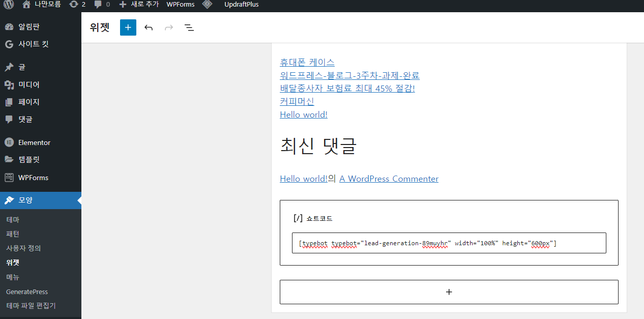Click the diamond plugin icon in admin bar

point(207,4)
